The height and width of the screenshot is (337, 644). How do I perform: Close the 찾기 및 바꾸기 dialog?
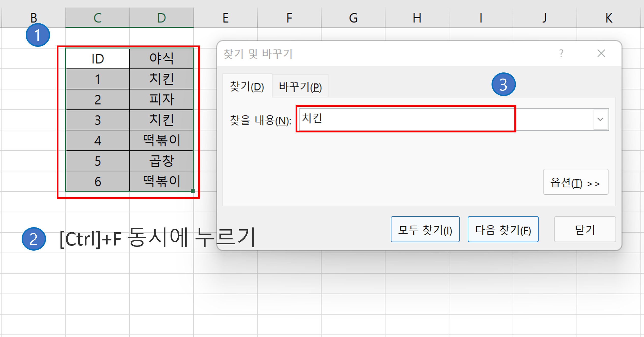click(x=601, y=53)
